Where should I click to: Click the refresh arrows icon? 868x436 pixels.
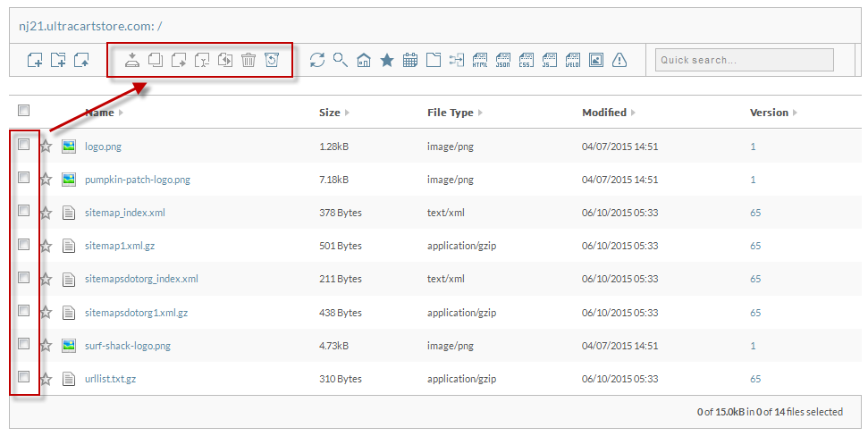[x=317, y=60]
